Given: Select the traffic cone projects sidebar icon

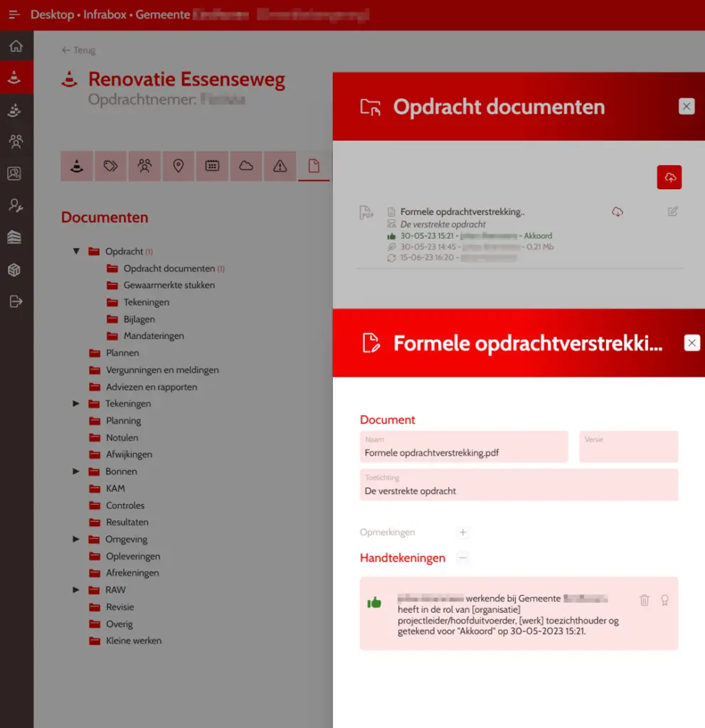Looking at the screenshot, I should pyautogui.click(x=14, y=77).
